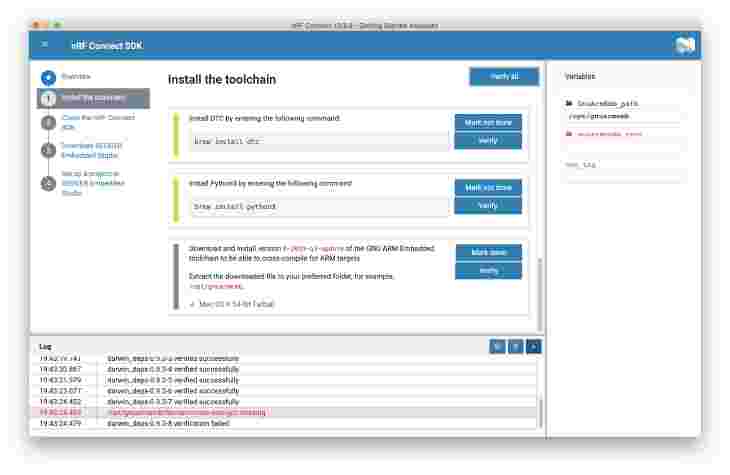The height and width of the screenshot is (475, 730).
Task: Click the Mac OS X 64-bit tarball link
Action: point(237,304)
